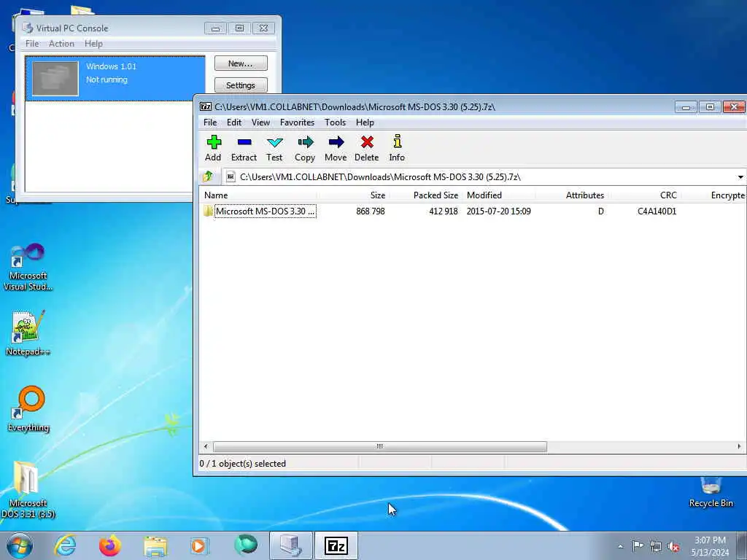747x560 pixels.
Task: Select the Copy toolbar icon
Action: coord(305,148)
